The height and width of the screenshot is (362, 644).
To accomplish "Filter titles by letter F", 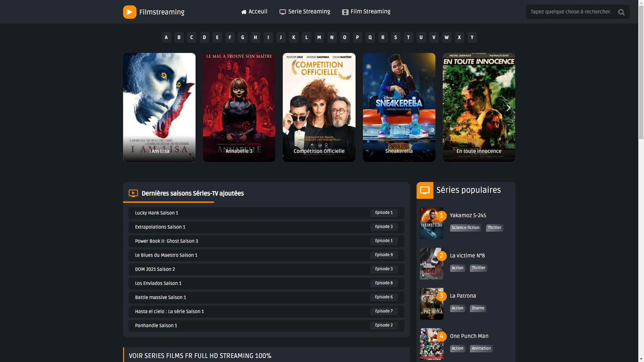I will tap(230, 38).
